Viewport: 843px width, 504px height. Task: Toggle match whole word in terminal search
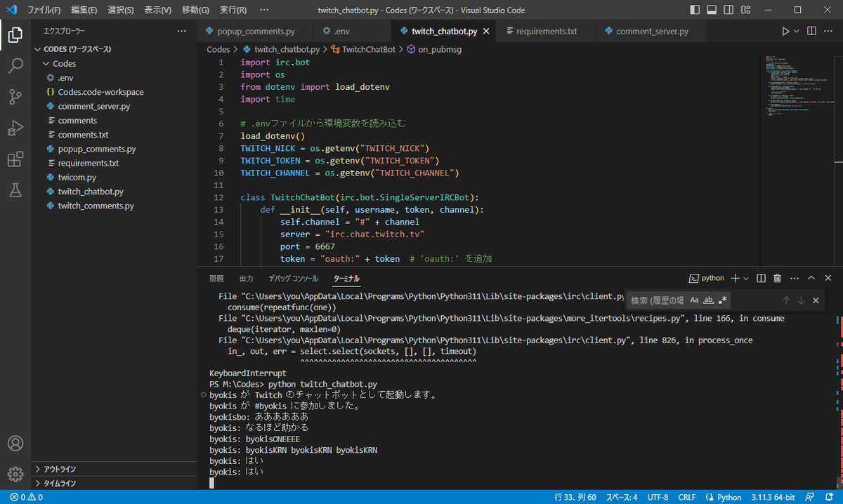tap(709, 300)
